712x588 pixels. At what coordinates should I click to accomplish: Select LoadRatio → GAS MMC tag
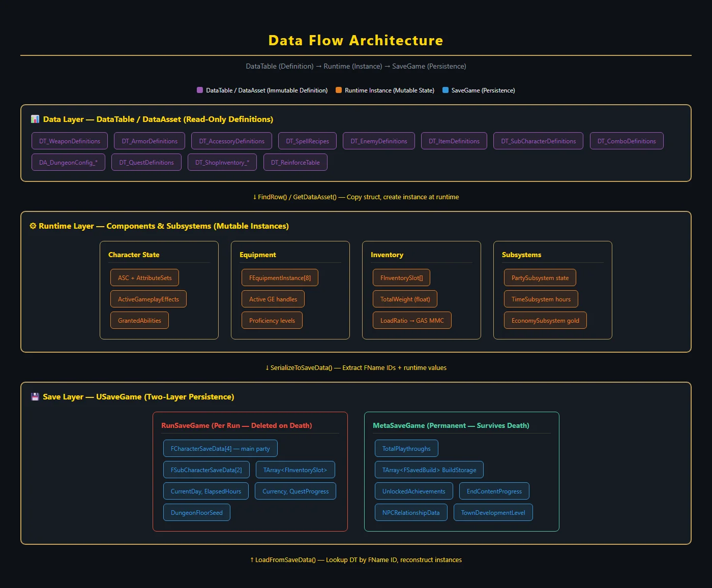[412, 321]
